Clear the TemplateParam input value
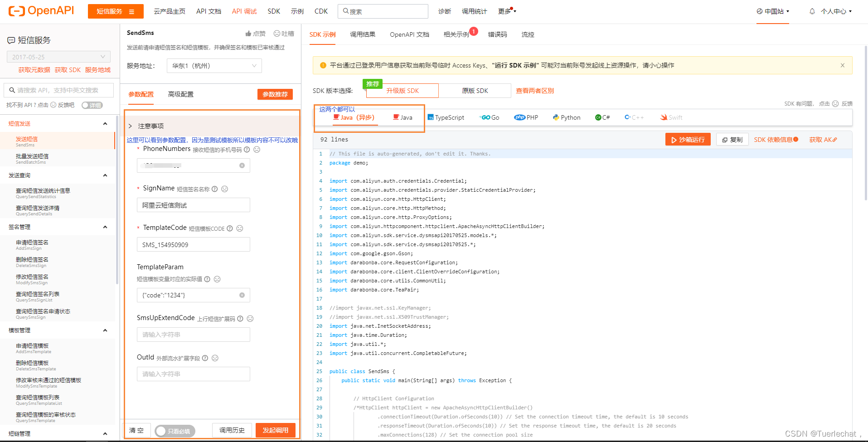 pos(242,295)
